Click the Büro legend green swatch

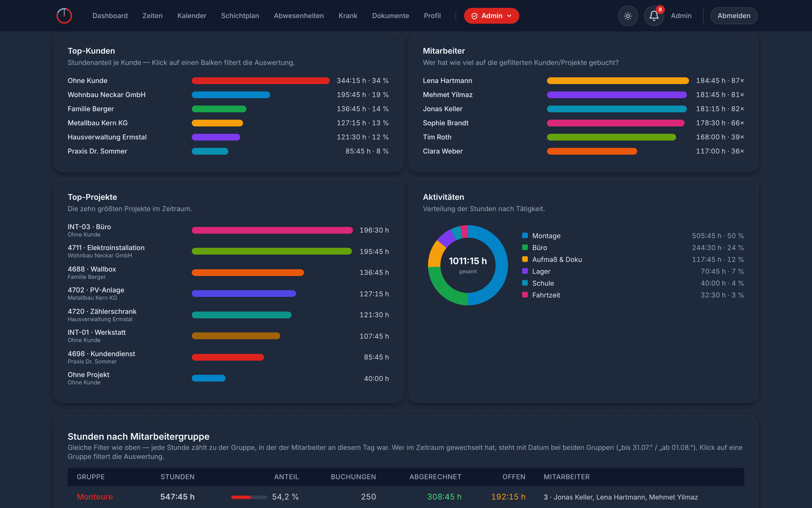coord(525,247)
